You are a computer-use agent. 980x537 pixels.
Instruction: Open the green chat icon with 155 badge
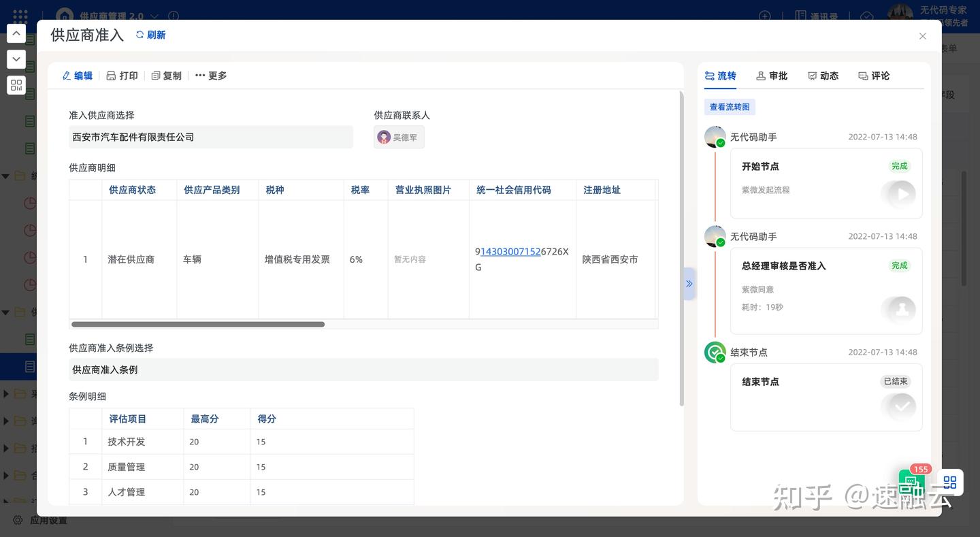[x=911, y=485]
